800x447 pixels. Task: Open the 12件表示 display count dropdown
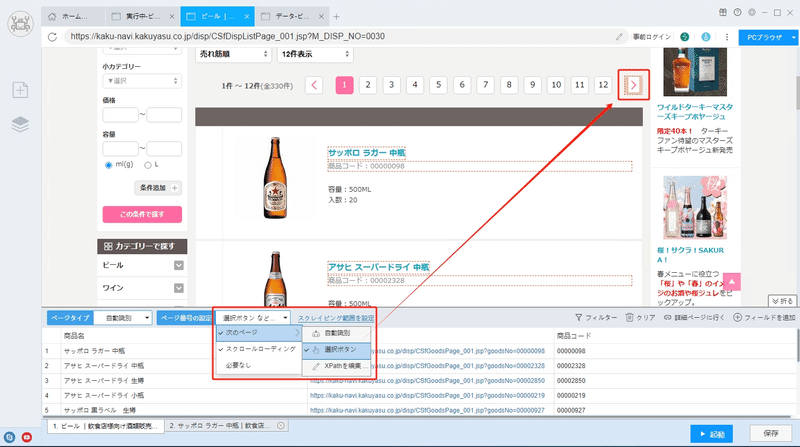(315, 54)
